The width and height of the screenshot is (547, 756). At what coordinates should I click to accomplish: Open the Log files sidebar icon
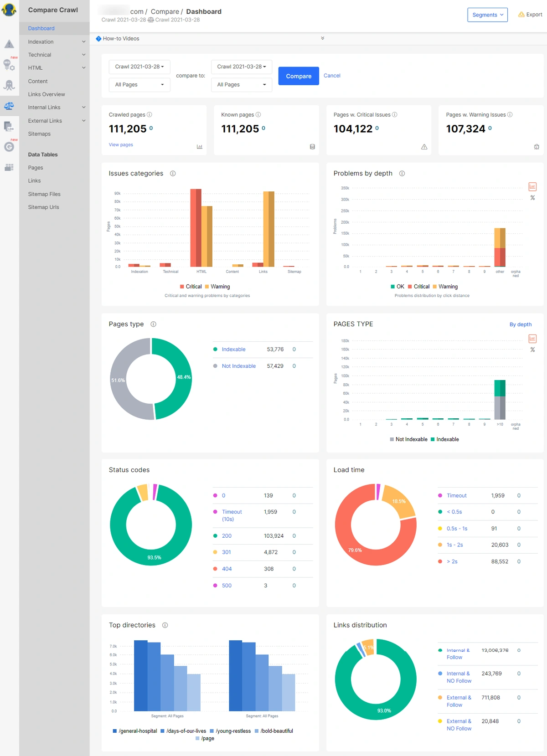(x=9, y=126)
